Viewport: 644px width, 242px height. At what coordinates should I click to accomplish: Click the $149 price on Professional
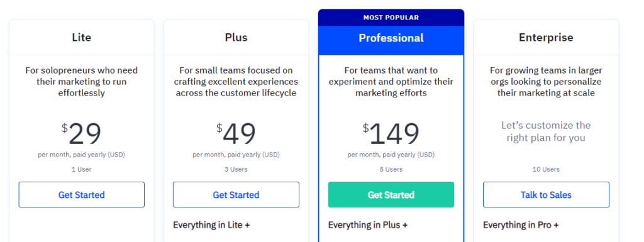coord(391,134)
